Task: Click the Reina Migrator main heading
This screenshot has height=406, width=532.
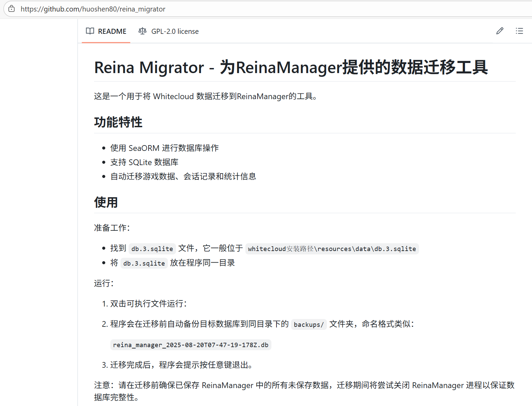Action: (291, 67)
